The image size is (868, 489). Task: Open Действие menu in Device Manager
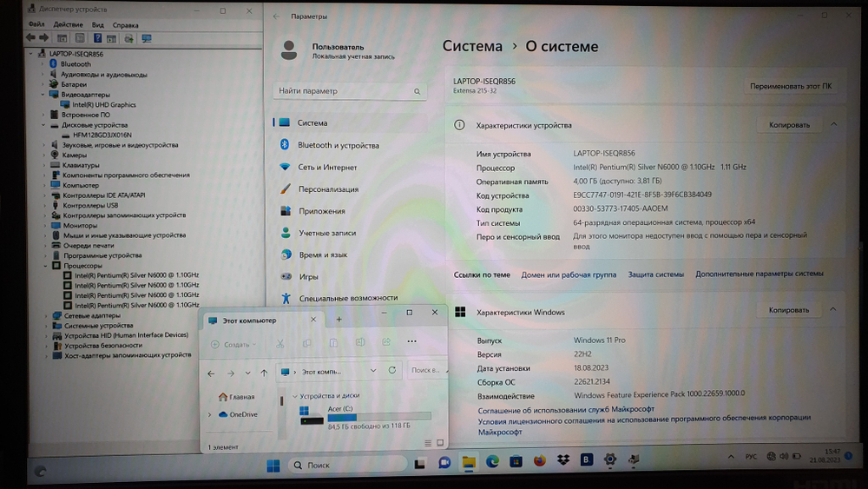tap(68, 24)
